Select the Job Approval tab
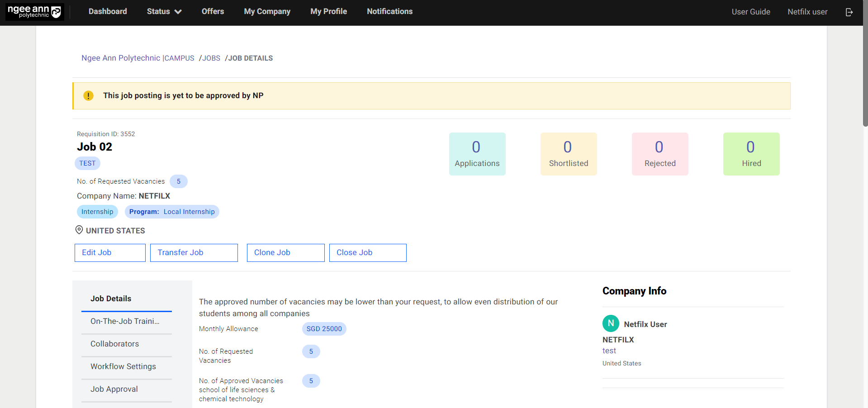Image resolution: width=868 pixels, height=408 pixels. click(x=114, y=389)
